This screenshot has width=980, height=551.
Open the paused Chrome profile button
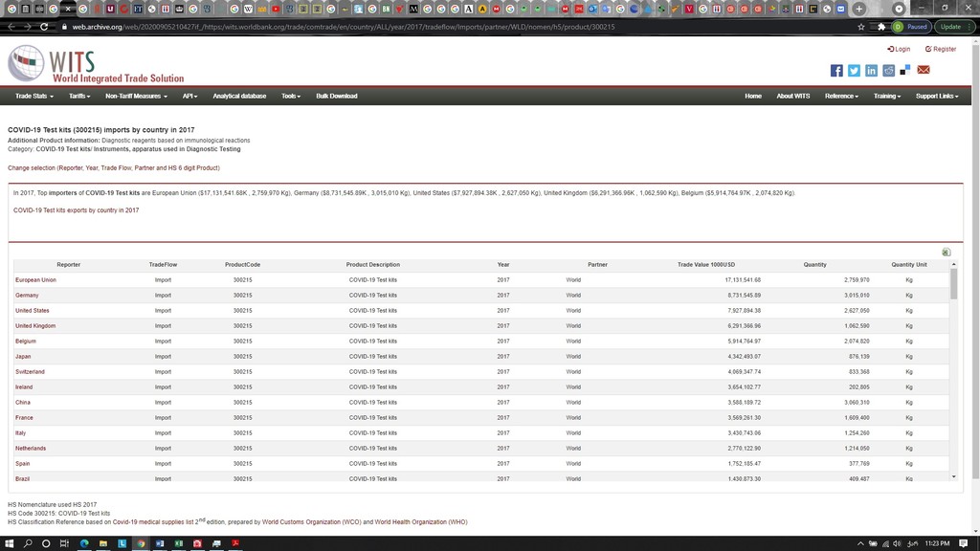pyautogui.click(x=911, y=27)
